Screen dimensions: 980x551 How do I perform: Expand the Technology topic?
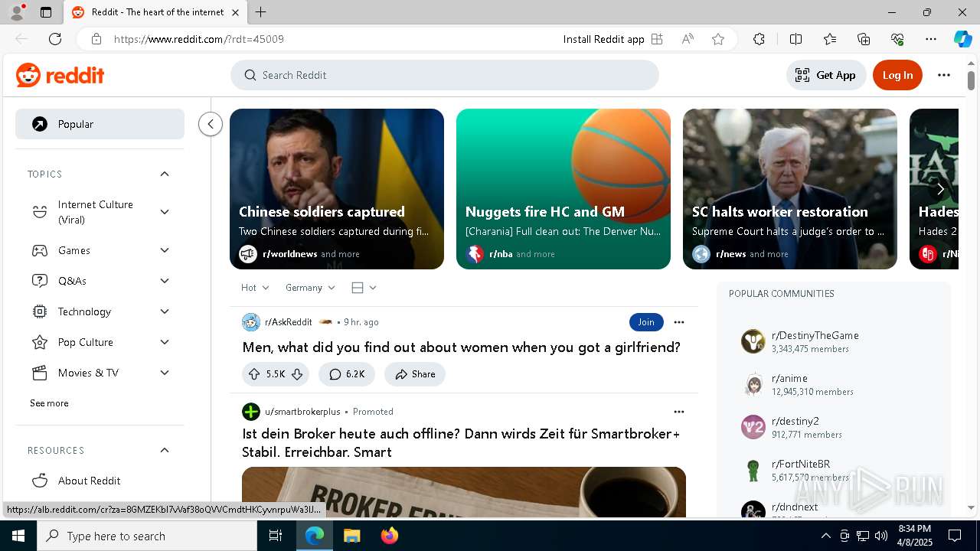coord(165,311)
